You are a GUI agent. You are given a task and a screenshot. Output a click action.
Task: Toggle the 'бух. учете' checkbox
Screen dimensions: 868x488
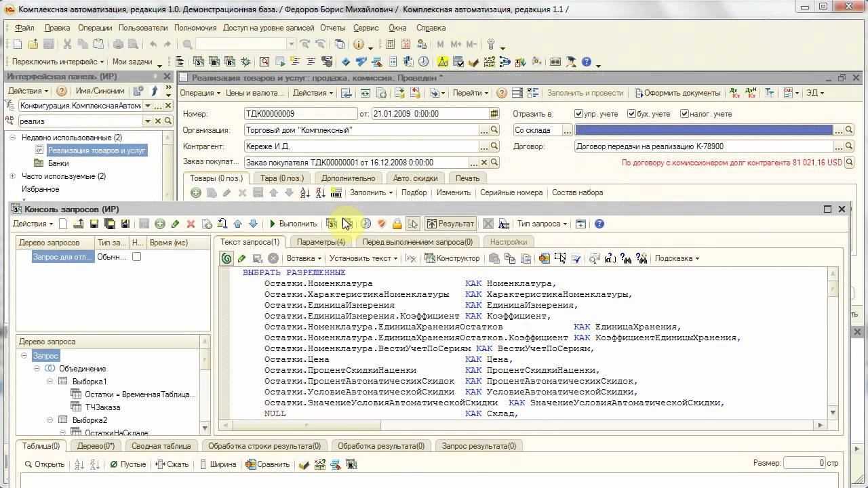631,114
